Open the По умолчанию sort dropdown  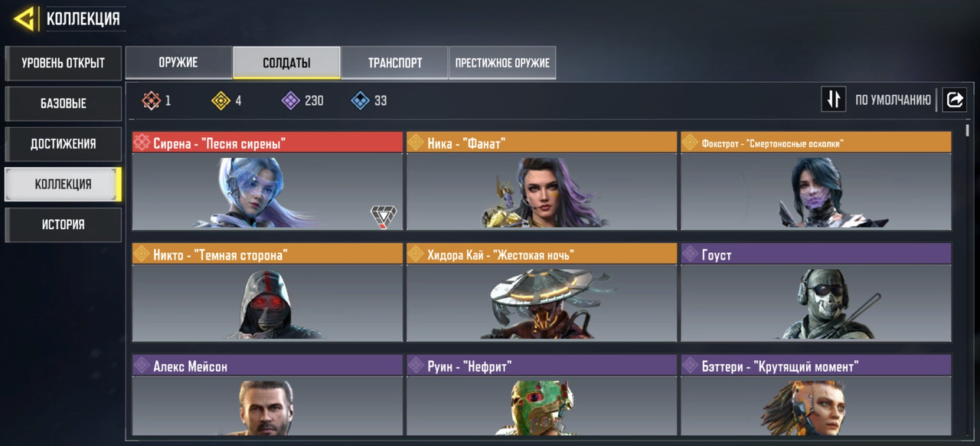click(893, 100)
